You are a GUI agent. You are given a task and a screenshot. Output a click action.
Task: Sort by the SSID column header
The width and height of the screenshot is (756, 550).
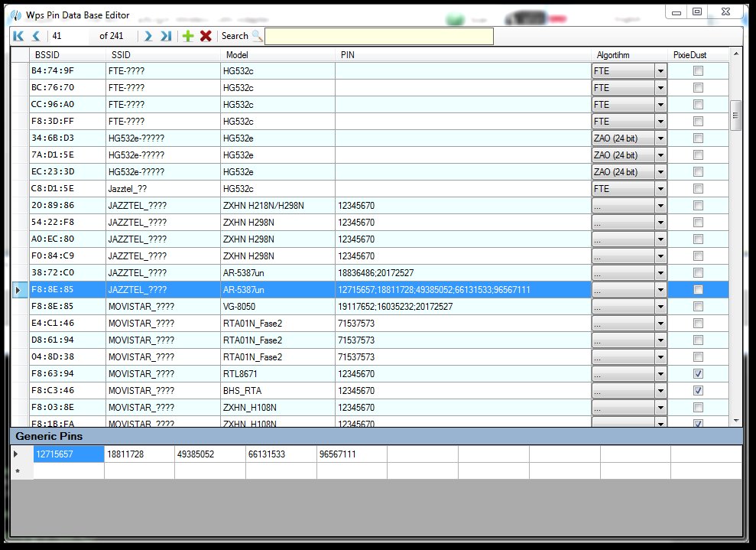(x=163, y=55)
